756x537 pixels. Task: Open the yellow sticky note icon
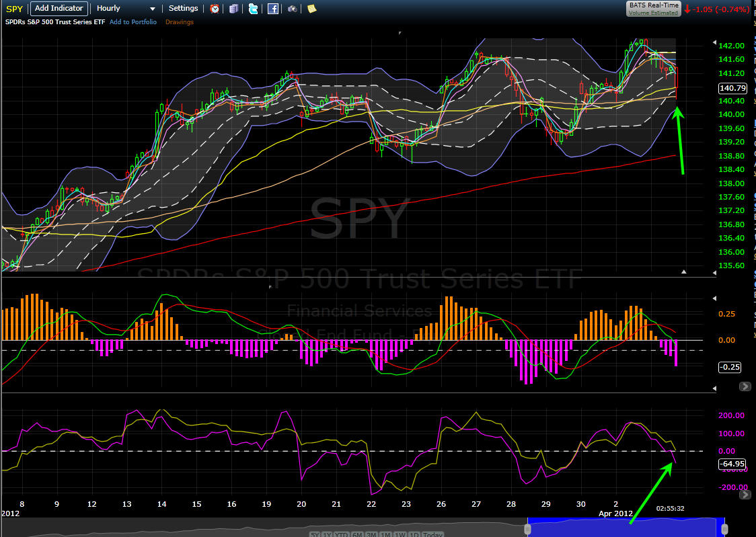pos(312,9)
